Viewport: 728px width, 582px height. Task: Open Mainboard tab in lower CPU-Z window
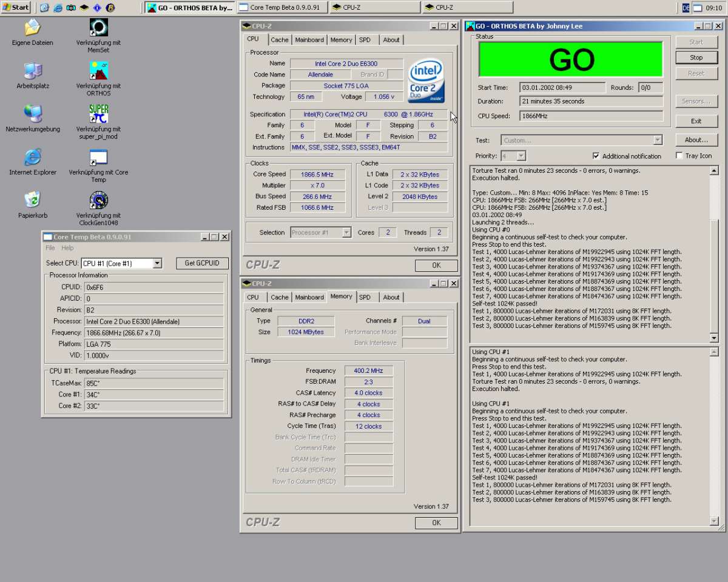coord(309,297)
